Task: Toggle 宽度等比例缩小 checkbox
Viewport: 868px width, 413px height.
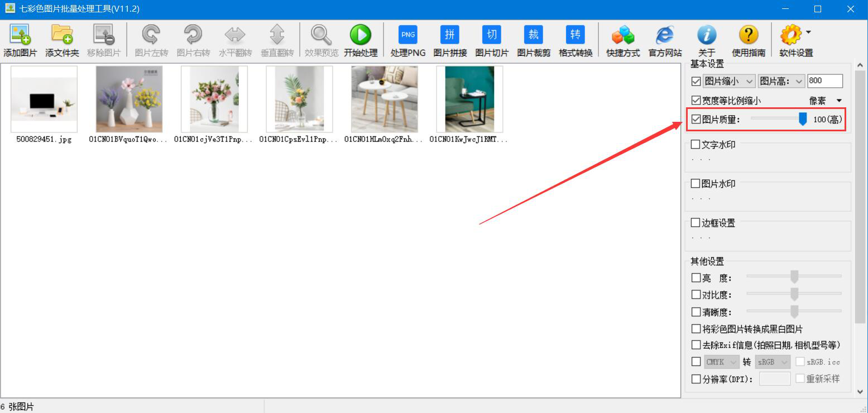Action: pyautogui.click(x=696, y=101)
